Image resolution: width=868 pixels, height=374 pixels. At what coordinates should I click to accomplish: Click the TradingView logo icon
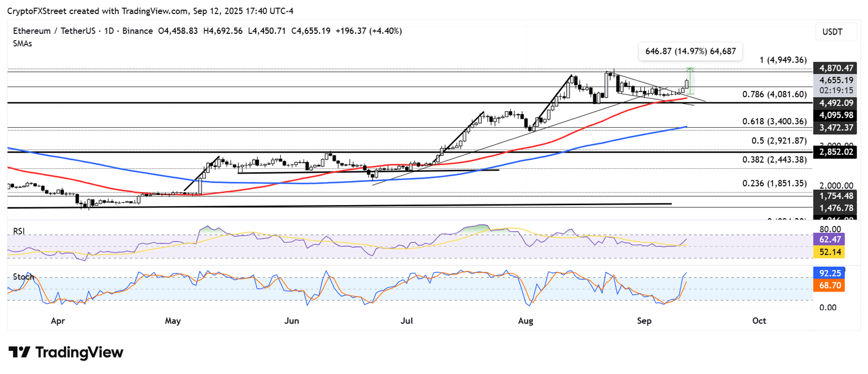click(x=19, y=353)
